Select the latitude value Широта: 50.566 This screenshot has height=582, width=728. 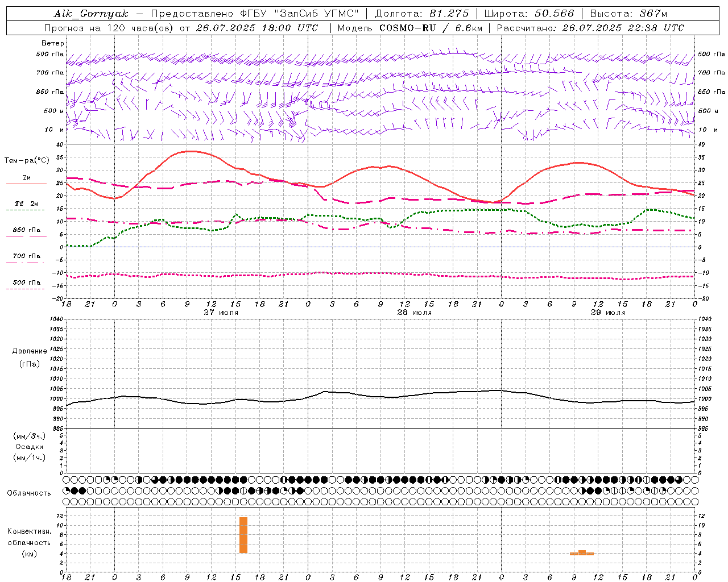(529, 14)
